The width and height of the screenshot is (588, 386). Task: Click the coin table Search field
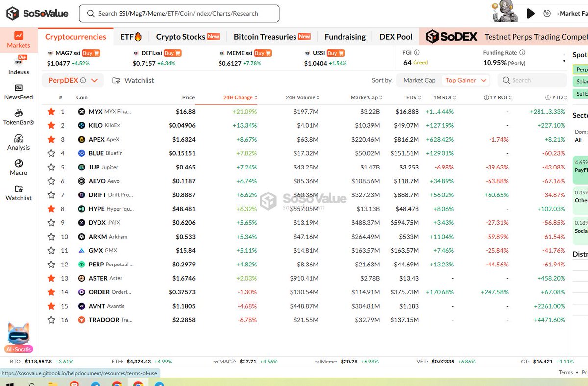coord(531,80)
